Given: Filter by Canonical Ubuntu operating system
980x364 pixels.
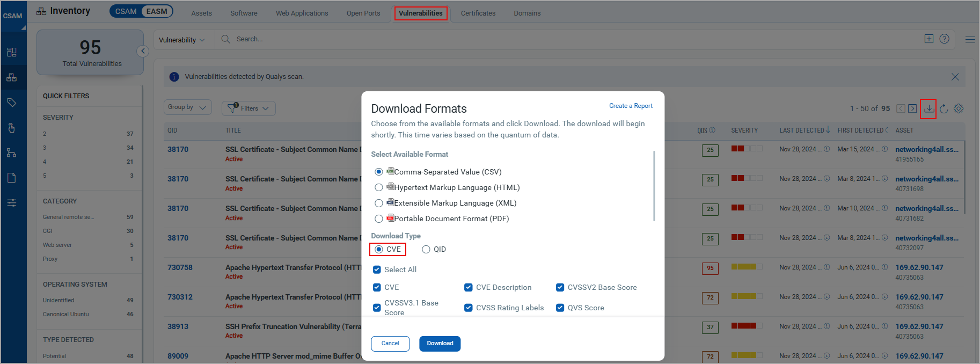Looking at the screenshot, I should point(66,314).
